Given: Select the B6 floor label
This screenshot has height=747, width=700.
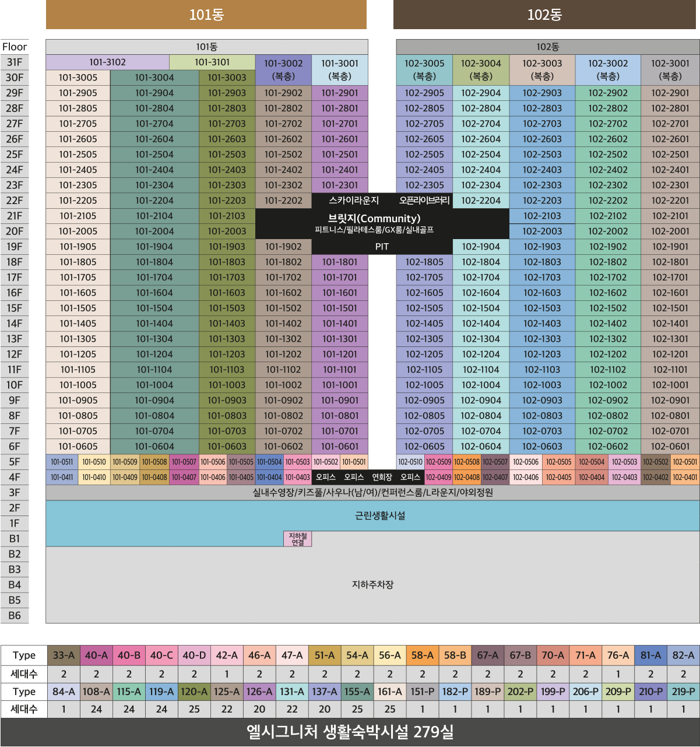Looking at the screenshot, I should pos(15,616).
